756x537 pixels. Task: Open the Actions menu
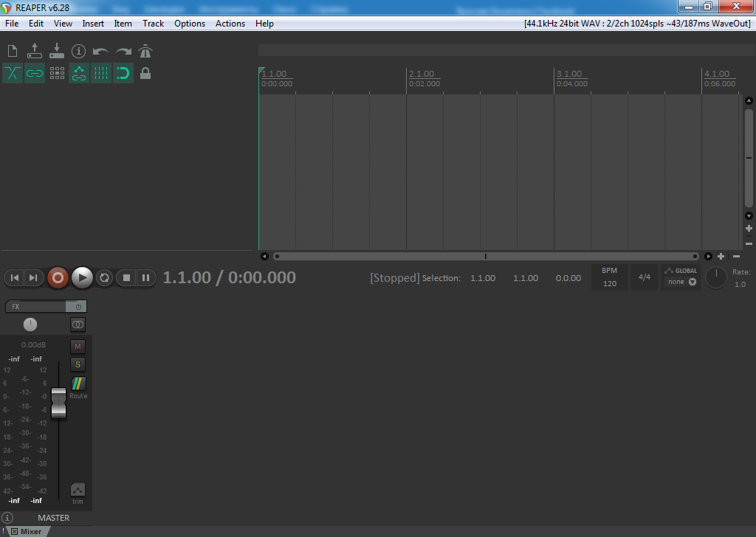(x=230, y=24)
